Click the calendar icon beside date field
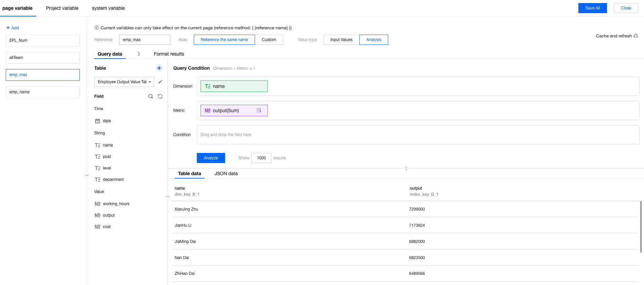644x285 pixels. (98, 121)
